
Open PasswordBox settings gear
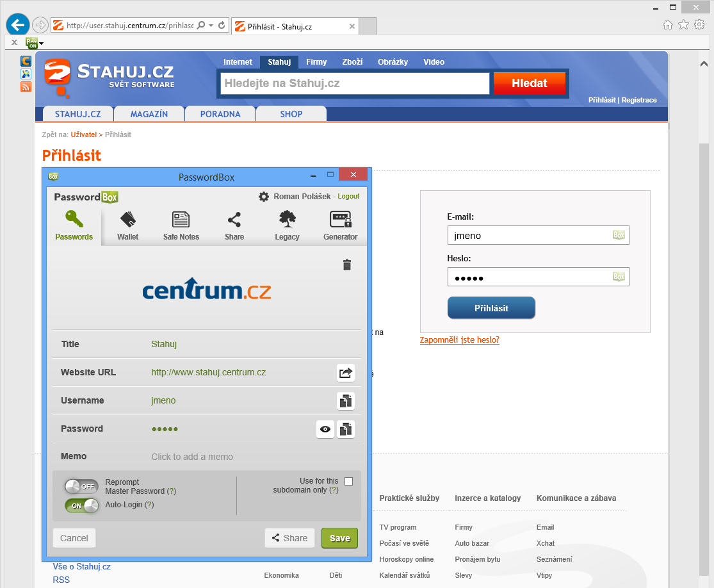click(x=264, y=196)
